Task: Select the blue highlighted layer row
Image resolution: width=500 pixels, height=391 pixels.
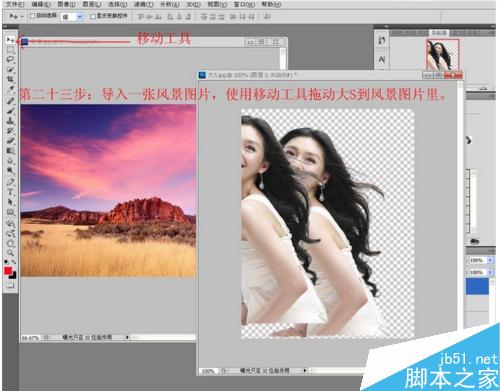Action: pos(477,286)
